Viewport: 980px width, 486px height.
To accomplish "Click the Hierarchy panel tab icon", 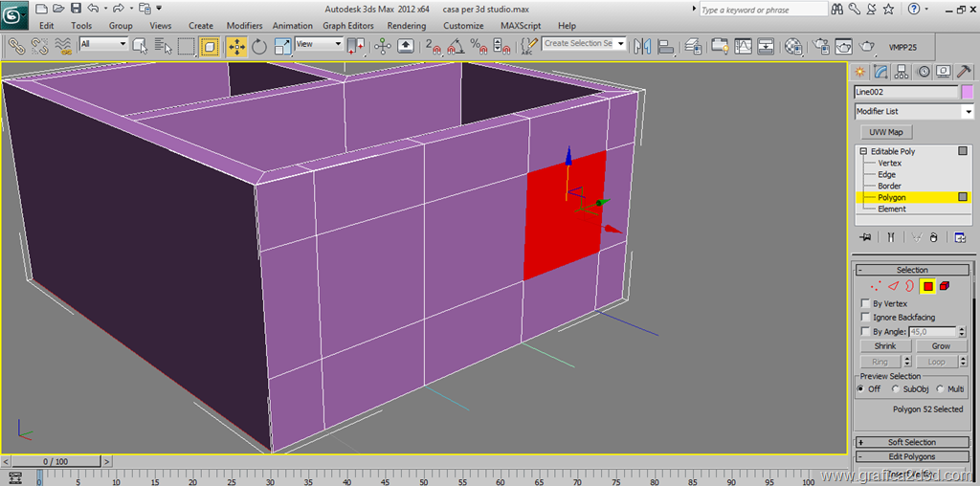I will pyautogui.click(x=902, y=72).
